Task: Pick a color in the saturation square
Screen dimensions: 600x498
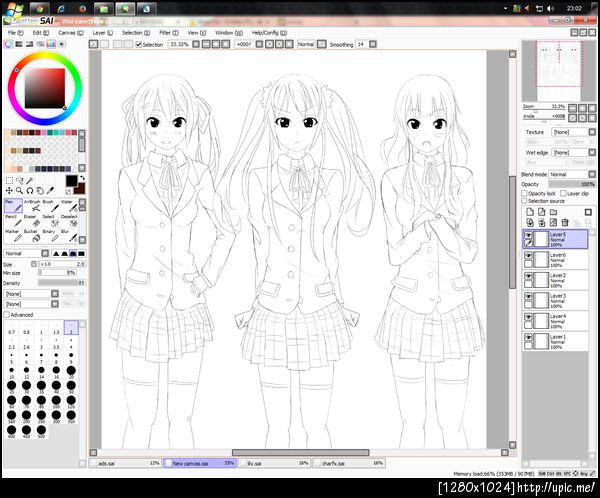Action: click(45, 88)
